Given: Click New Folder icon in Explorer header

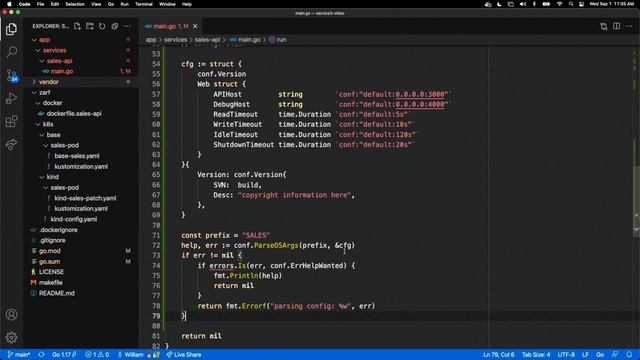Looking at the screenshot, I should (x=90, y=26).
